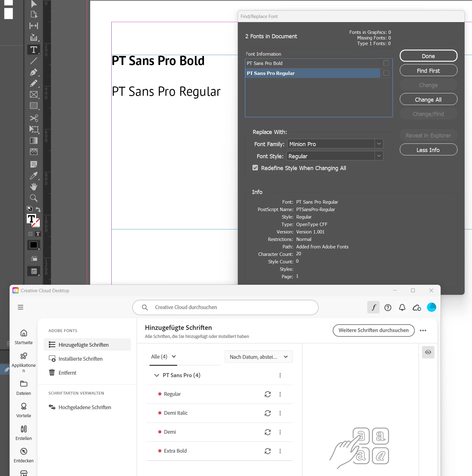Viewport: 472px width, 476px height.
Task: Open the Alle (4) filter dropdown
Action: point(164,357)
